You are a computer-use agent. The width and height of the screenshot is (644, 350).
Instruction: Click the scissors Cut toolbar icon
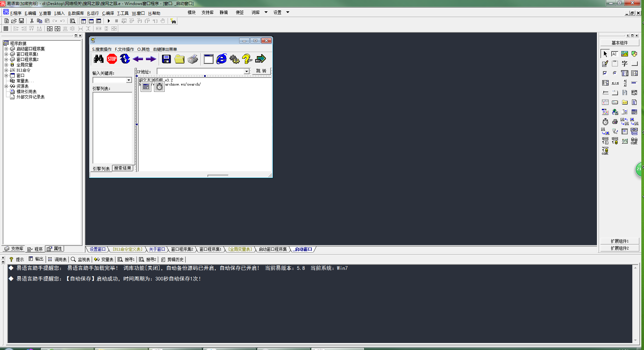point(32,21)
